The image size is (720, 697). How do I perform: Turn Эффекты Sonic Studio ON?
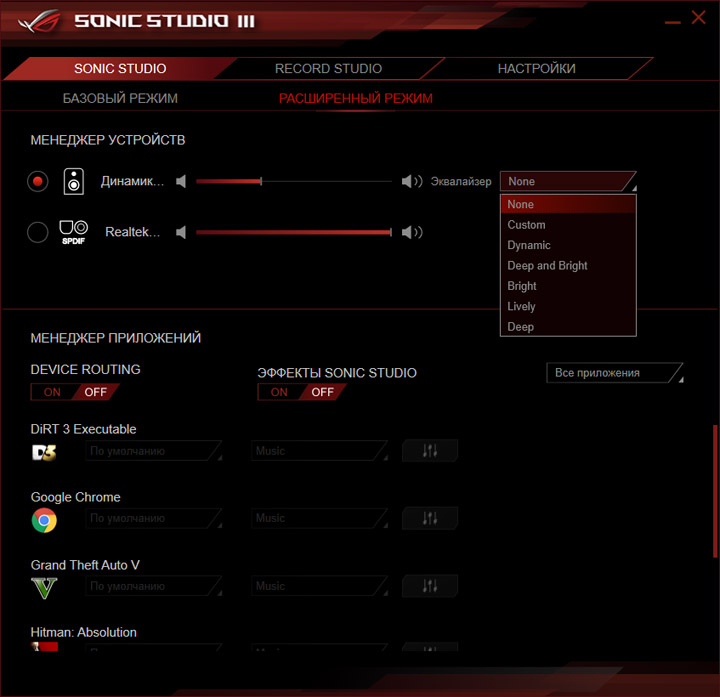[x=279, y=392]
